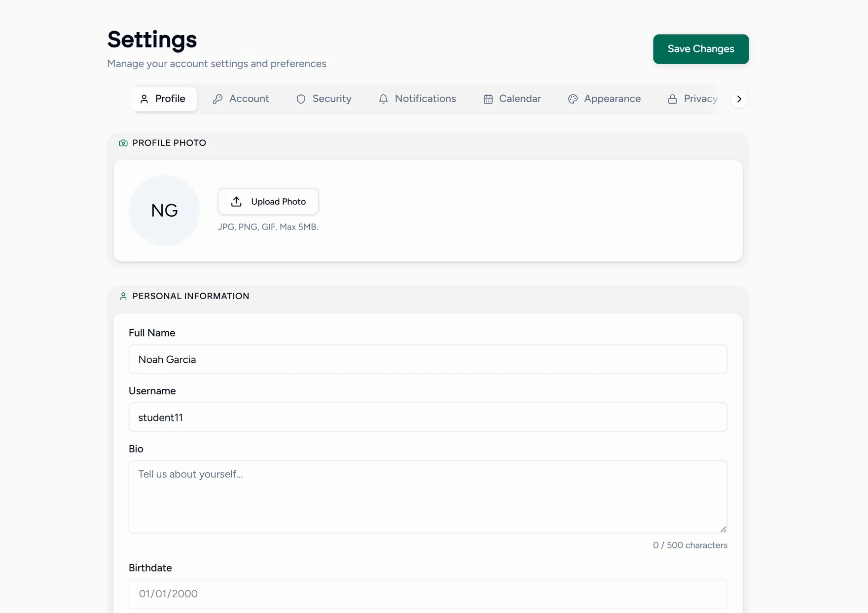Open the Appearance tab
The width and height of the screenshot is (868, 613).
[x=605, y=99]
